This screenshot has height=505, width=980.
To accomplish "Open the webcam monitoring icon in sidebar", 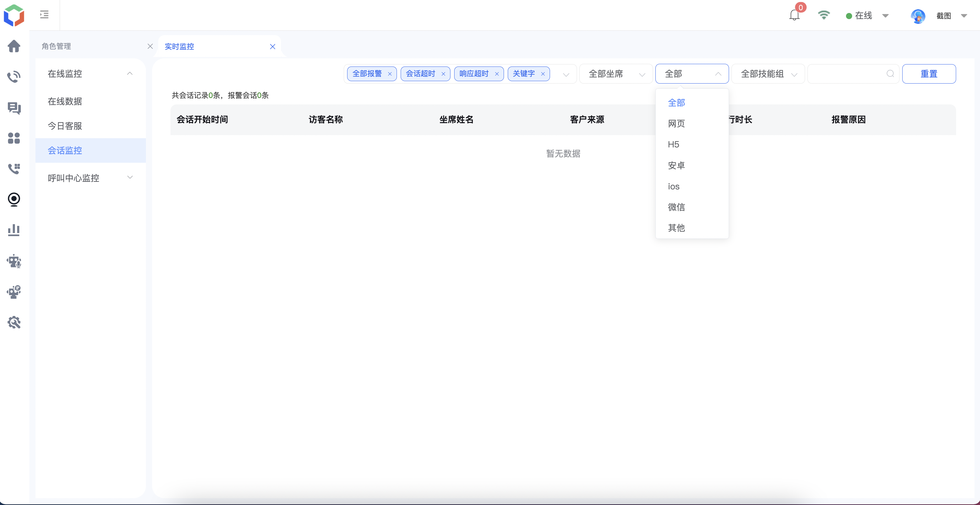I will click(x=14, y=199).
